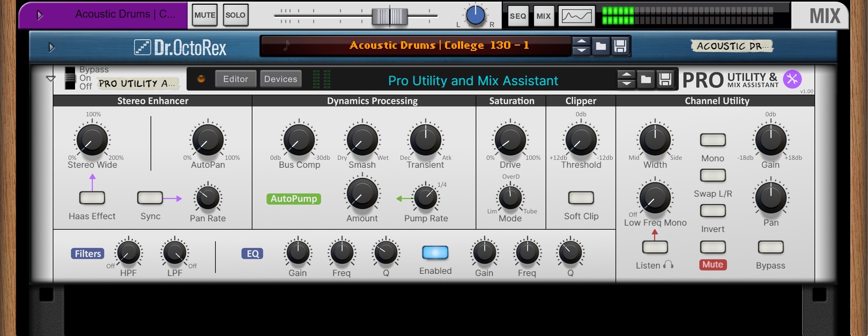Click the blue channel pan knob
The image size is (868, 336).
(476, 16)
